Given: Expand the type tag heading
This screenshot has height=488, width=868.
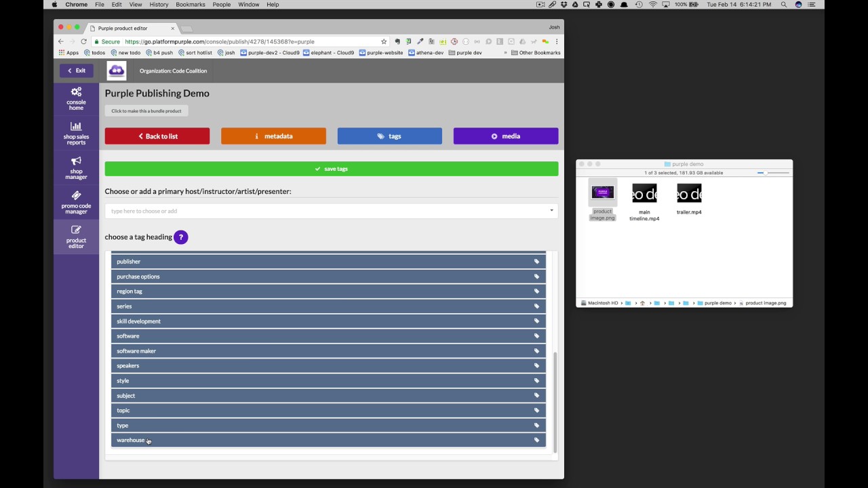Looking at the screenshot, I should click(x=328, y=426).
